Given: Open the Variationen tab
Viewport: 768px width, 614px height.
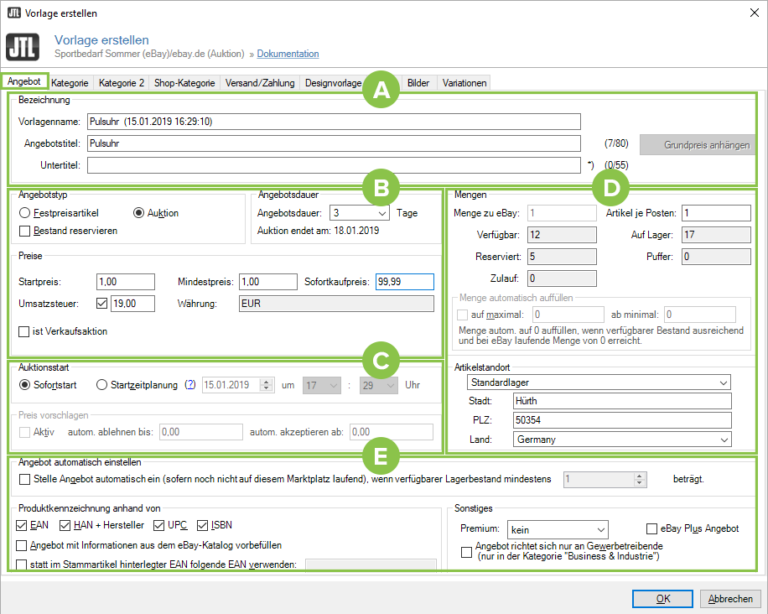Looking at the screenshot, I should [x=465, y=82].
